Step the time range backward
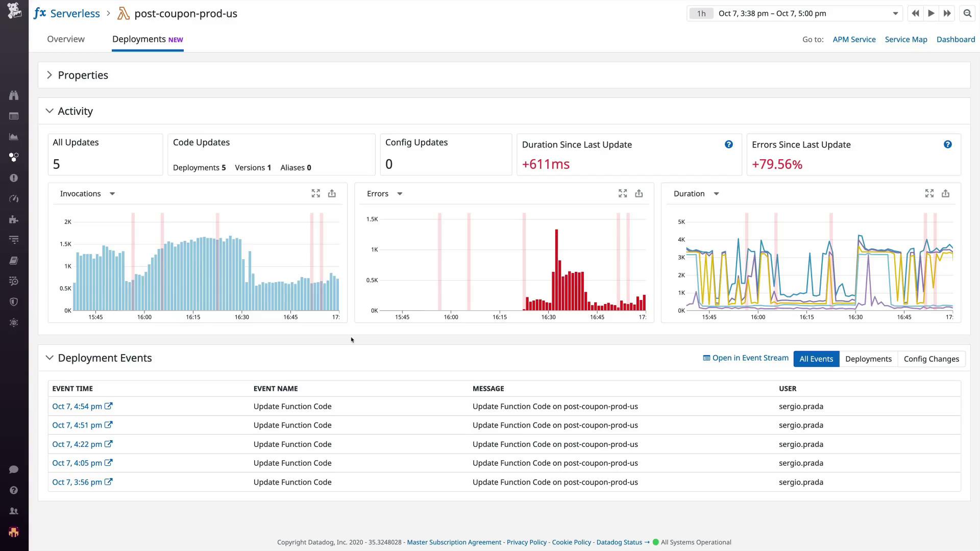The image size is (980, 551). (915, 14)
